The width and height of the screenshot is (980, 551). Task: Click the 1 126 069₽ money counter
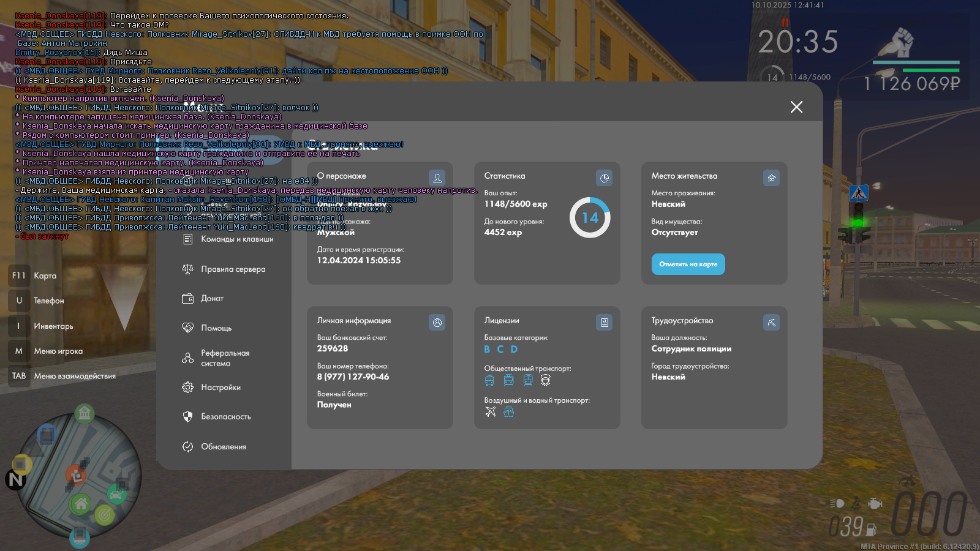click(912, 84)
